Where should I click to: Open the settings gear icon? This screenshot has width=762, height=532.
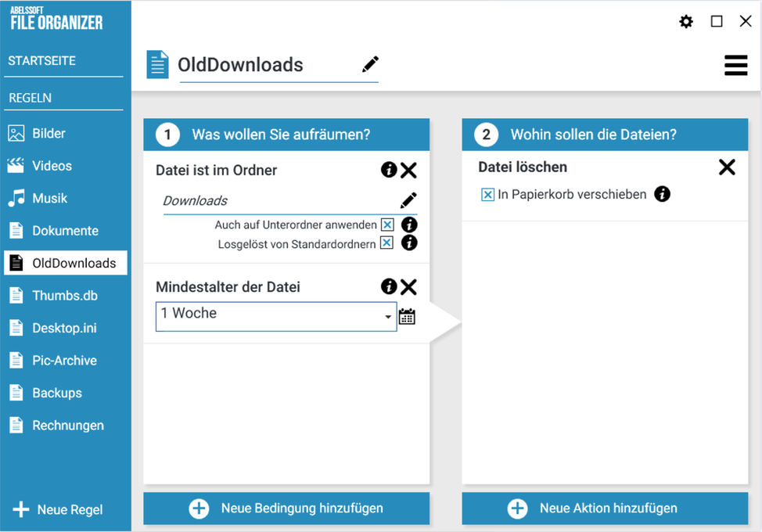click(686, 21)
